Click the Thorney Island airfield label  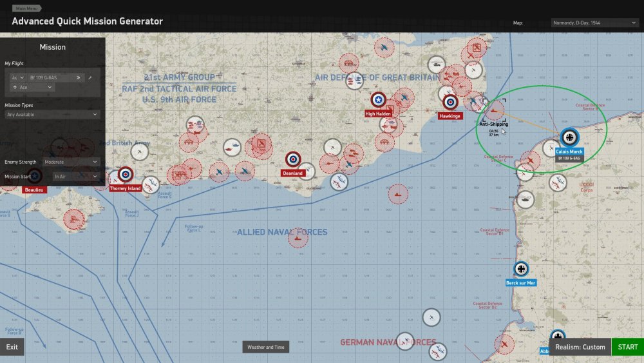point(126,188)
